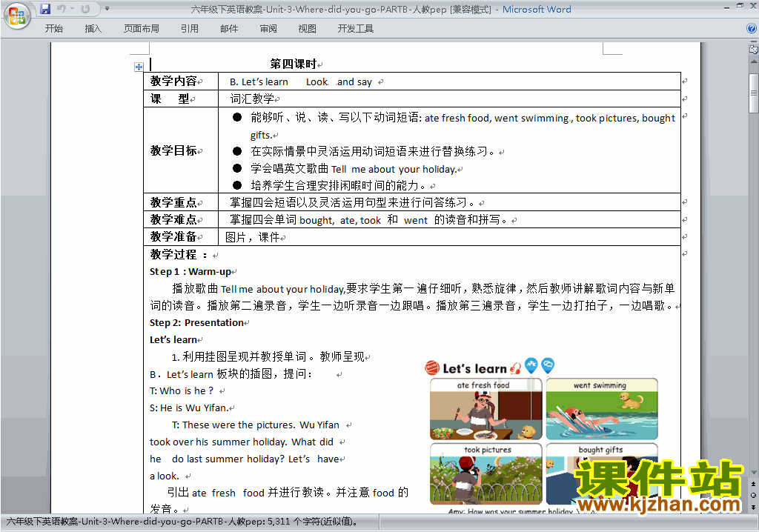
Task: Click the vertical scrollbar thumb
Action: (753, 93)
